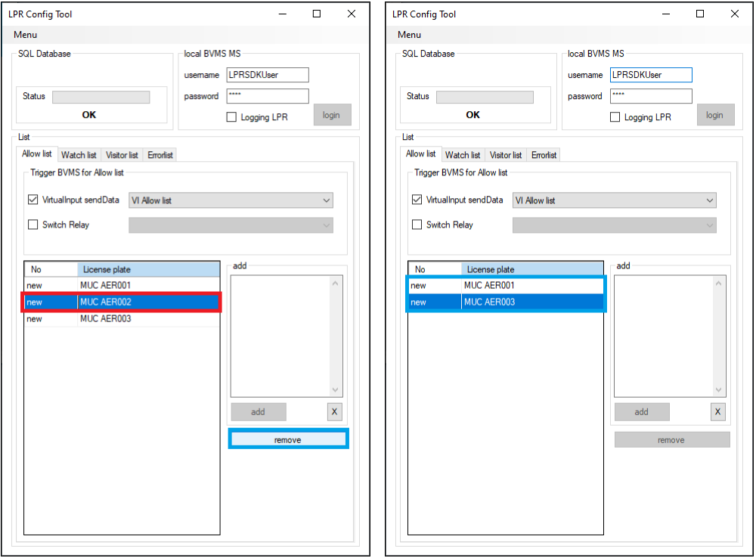Go to Visitor list tab in right window
The image size is (756, 558).
506,155
